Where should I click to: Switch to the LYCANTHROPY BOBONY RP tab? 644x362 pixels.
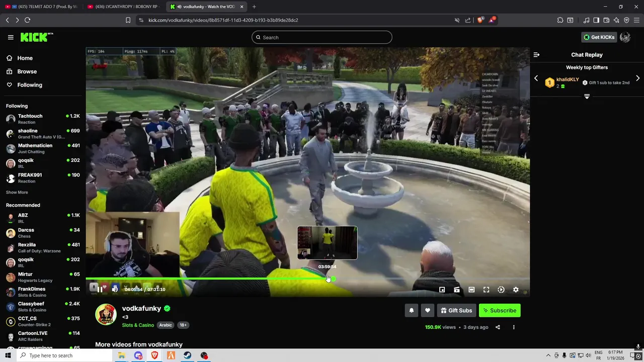[x=124, y=7]
